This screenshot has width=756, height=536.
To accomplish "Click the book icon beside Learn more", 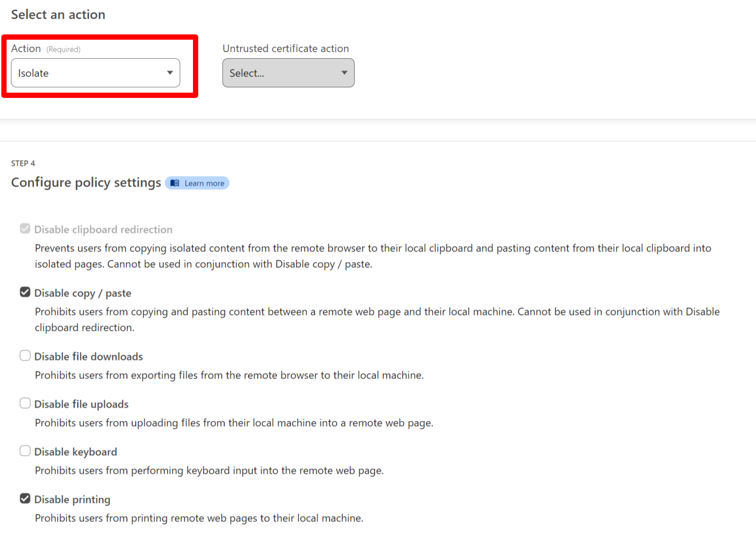I will (x=175, y=183).
